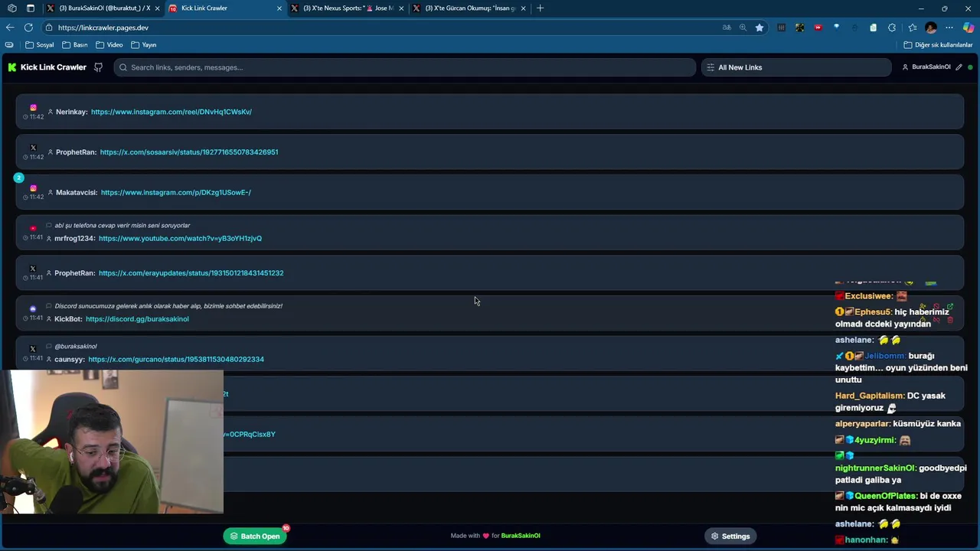
Task: Open ProphetRan's erayupdates status link
Action: [x=191, y=273]
